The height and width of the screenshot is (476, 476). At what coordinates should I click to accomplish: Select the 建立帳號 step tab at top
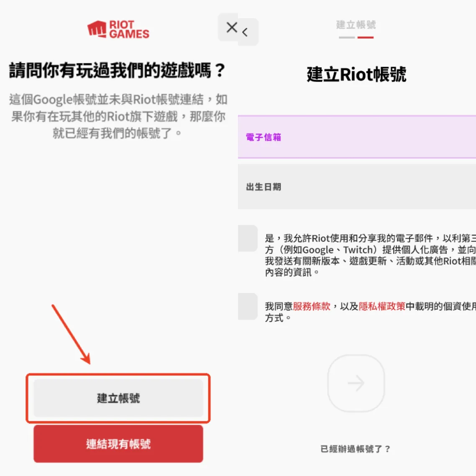pos(356,25)
